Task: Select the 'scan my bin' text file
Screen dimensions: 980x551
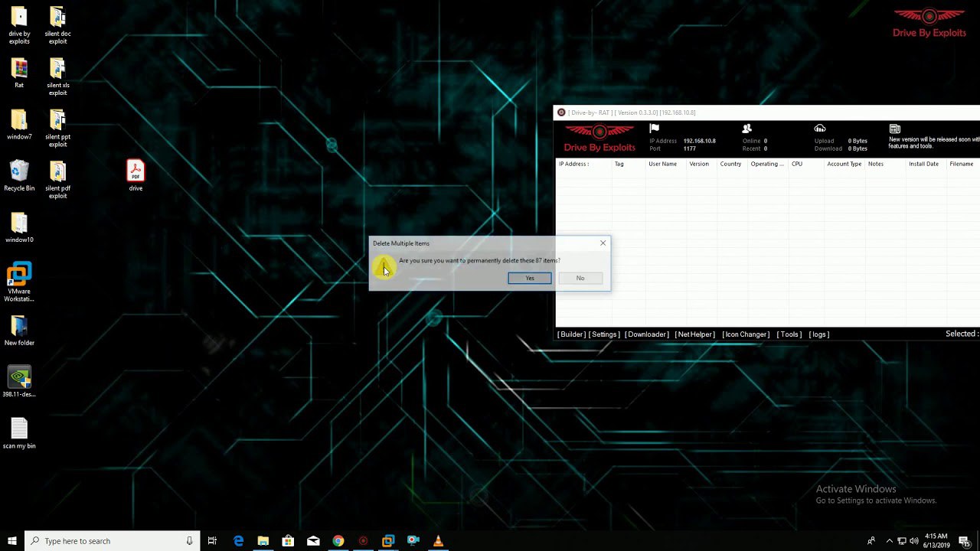Action: (19, 433)
